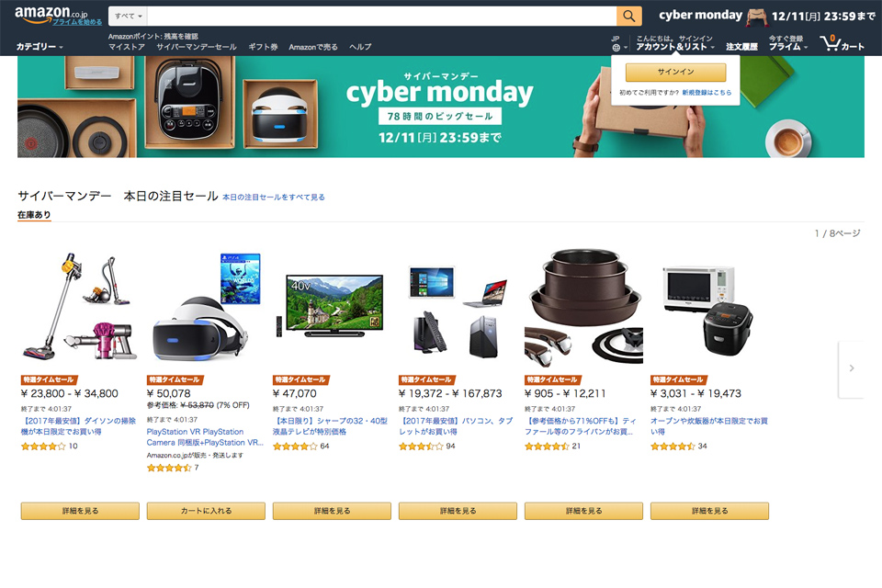Image resolution: width=882 pixels, height=588 pixels.
Task: Focus the main search input field
Action: (x=381, y=17)
